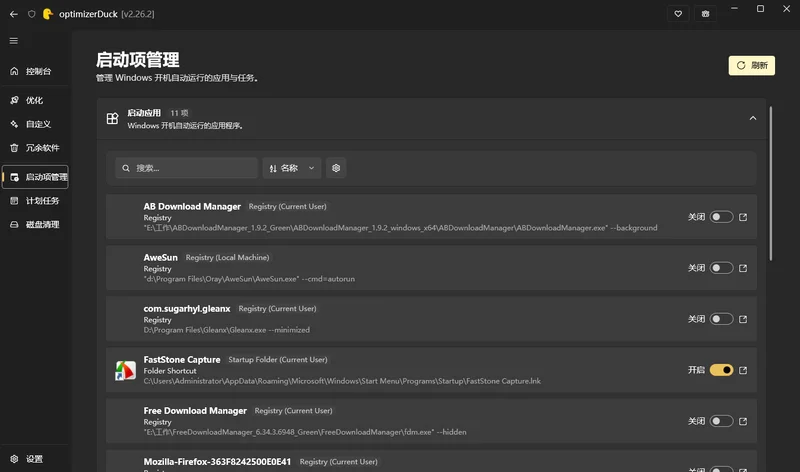This screenshot has width=800, height=472.
Task: Enable com.sugarhyl.gleanx startup toggle
Action: pos(721,319)
